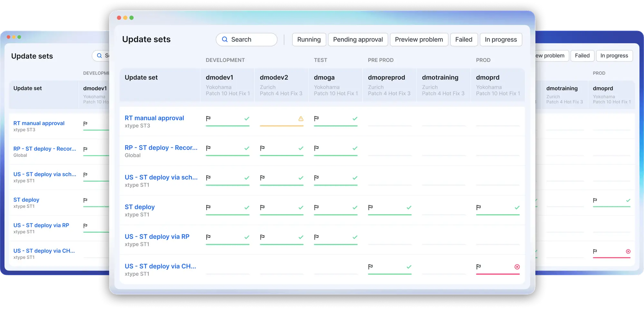Click checkmark for ST deploy in dmoprd, front window

click(517, 208)
